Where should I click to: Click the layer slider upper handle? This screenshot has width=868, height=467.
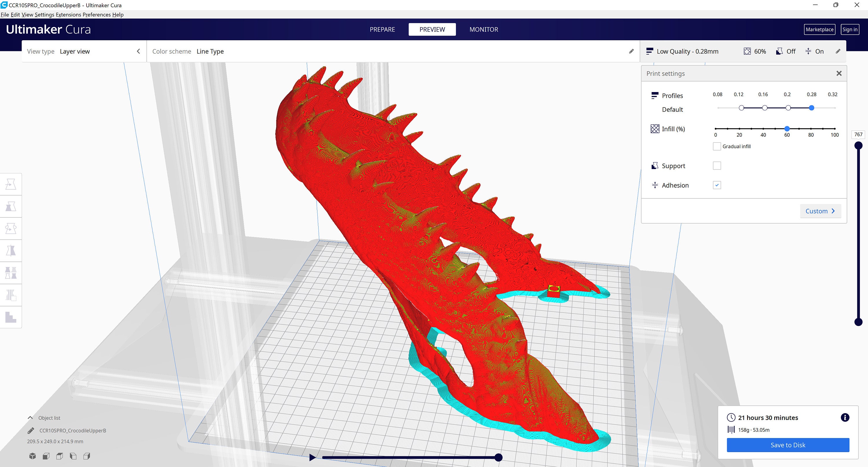[858, 145]
